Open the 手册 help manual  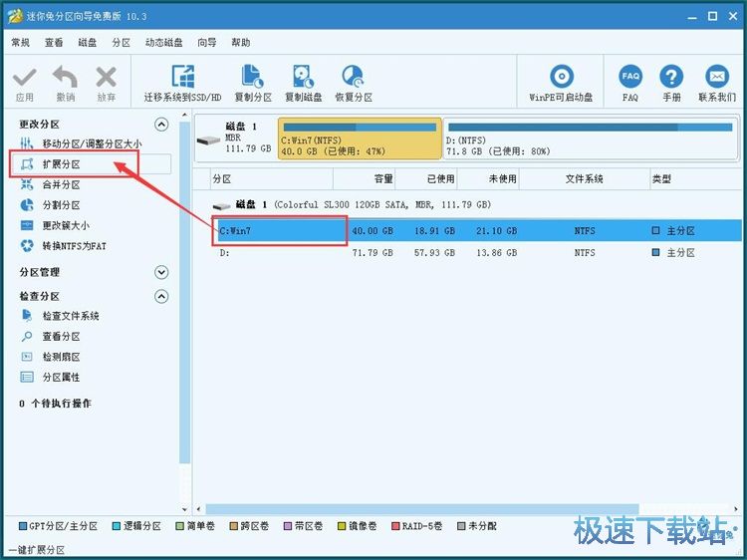coord(671,78)
